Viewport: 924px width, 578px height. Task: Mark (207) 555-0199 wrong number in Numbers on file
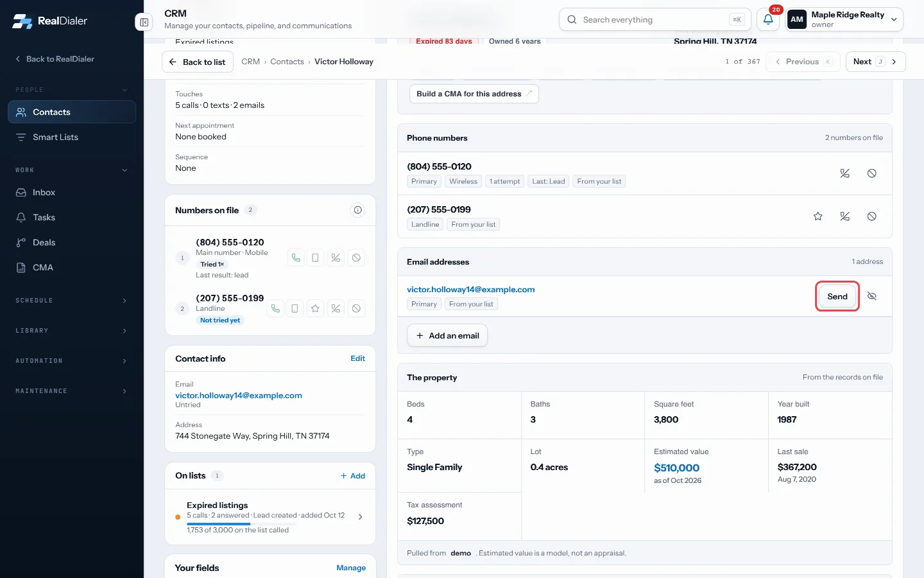(x=336, y=308)
